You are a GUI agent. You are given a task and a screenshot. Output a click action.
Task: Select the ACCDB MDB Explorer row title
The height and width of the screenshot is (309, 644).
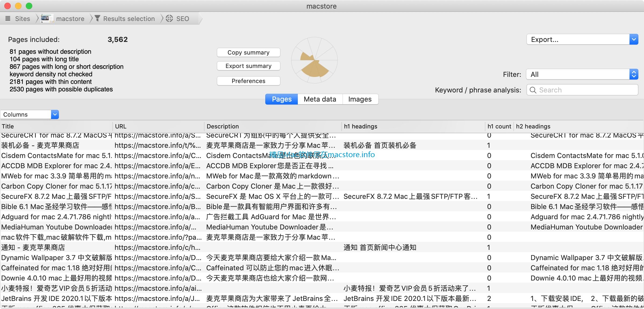tap(56, 166)
